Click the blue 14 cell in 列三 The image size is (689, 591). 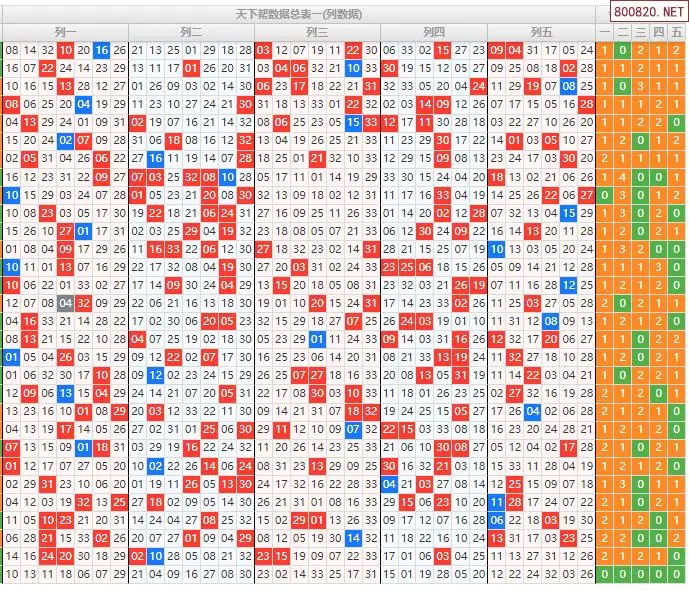[353, 538]
